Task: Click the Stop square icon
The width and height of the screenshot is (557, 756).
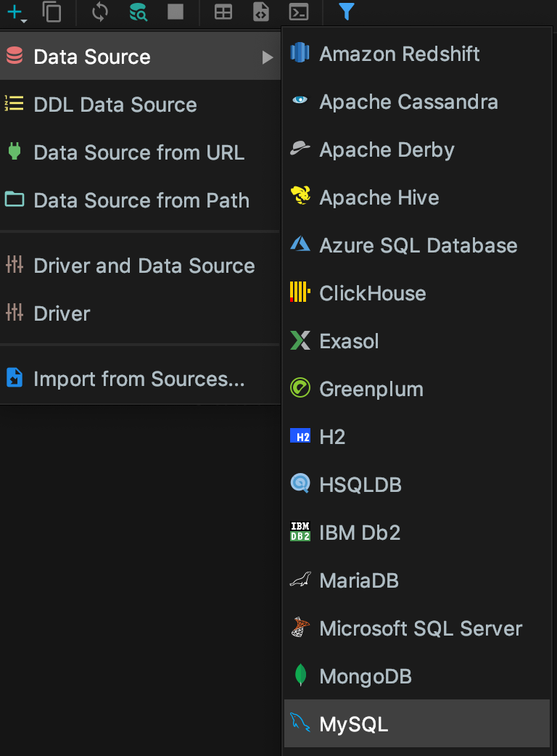Action: (x=176, y=12)
